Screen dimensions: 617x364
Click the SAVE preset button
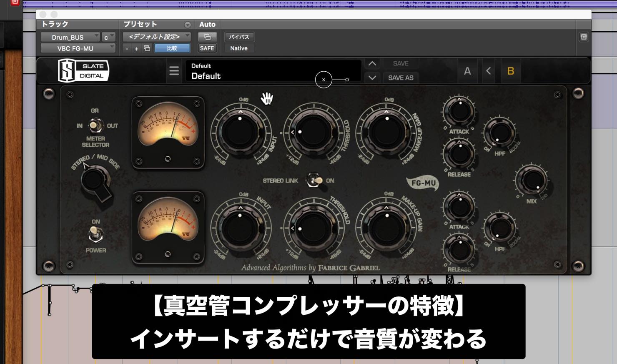[401, 63]
